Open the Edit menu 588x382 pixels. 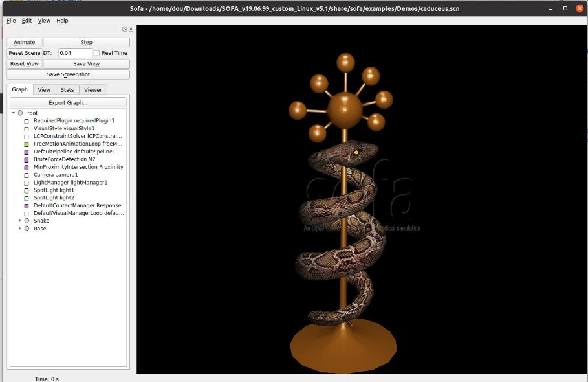(x=27, y=21)
